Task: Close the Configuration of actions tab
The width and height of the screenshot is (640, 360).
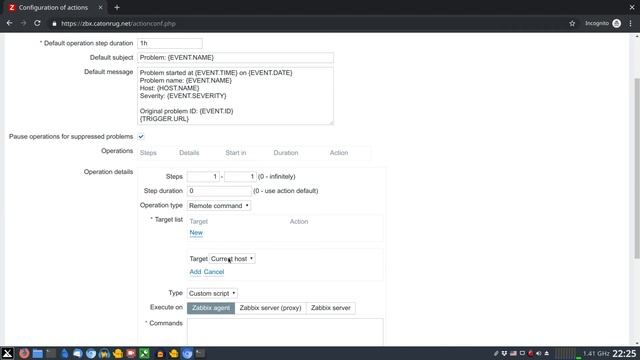Action: [100, 7]
